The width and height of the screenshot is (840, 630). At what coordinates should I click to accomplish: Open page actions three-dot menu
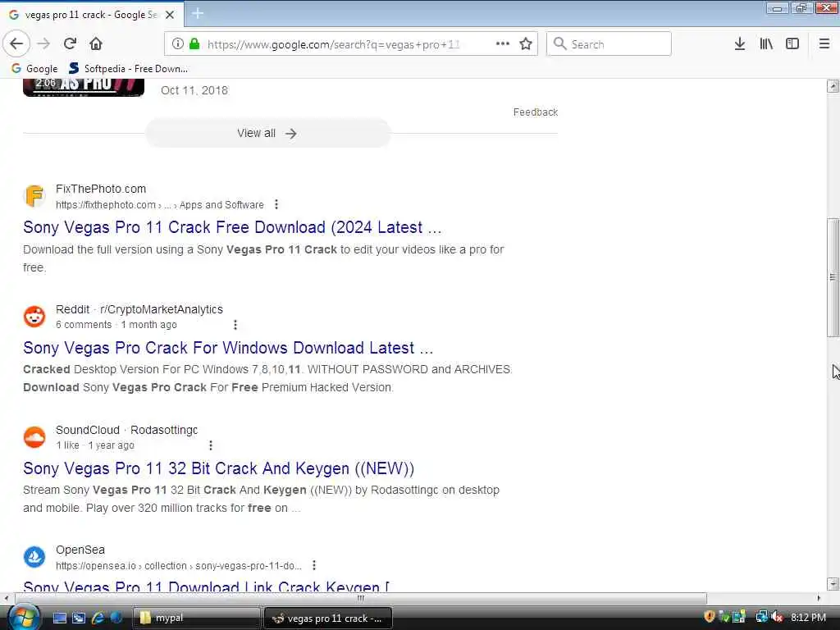[x=503, y=44]
